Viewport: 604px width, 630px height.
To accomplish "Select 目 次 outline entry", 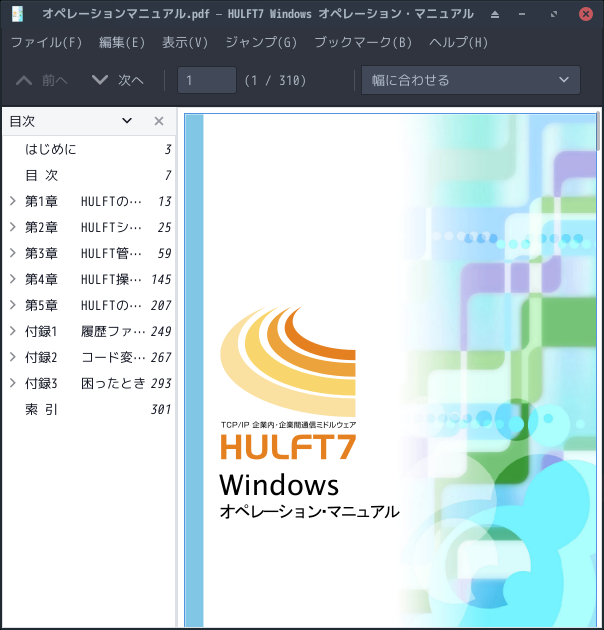I will coord(90,176).
